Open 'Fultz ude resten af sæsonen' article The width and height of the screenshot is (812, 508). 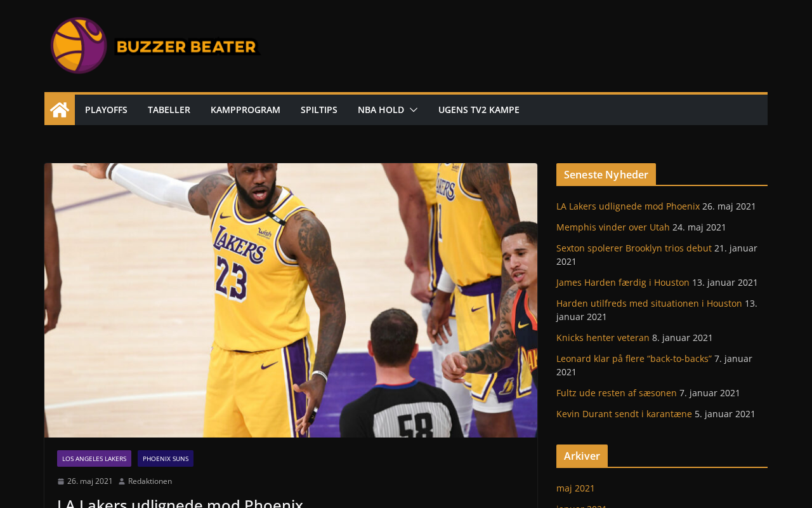617,393
